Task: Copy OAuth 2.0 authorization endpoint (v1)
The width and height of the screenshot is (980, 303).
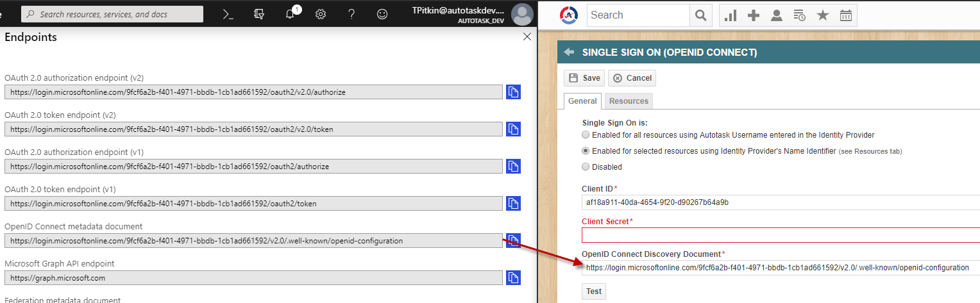Action: tap(513, 167)
